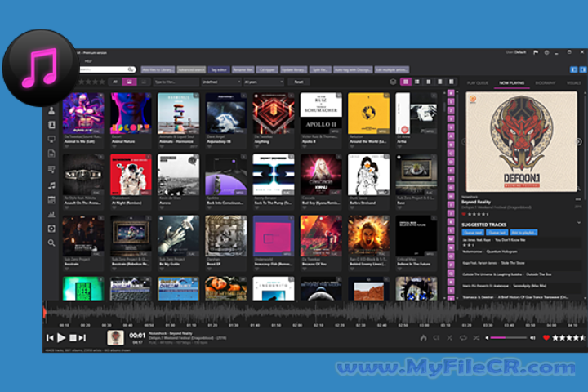Open the Apollo II album thumbnail
This screenshot has height=392, width=588.
(x=321, y=114)
